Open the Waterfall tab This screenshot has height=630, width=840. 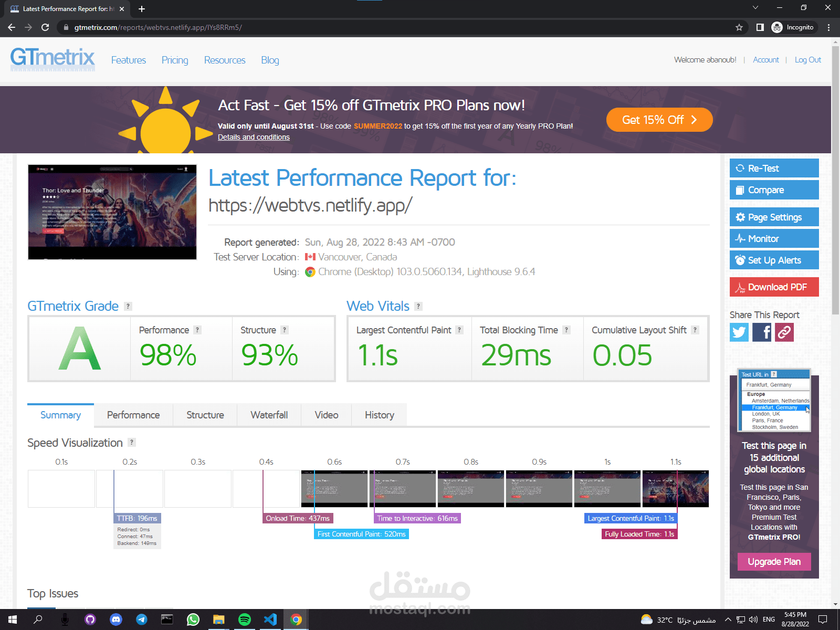pyautogui.click(x=269, y=415)
